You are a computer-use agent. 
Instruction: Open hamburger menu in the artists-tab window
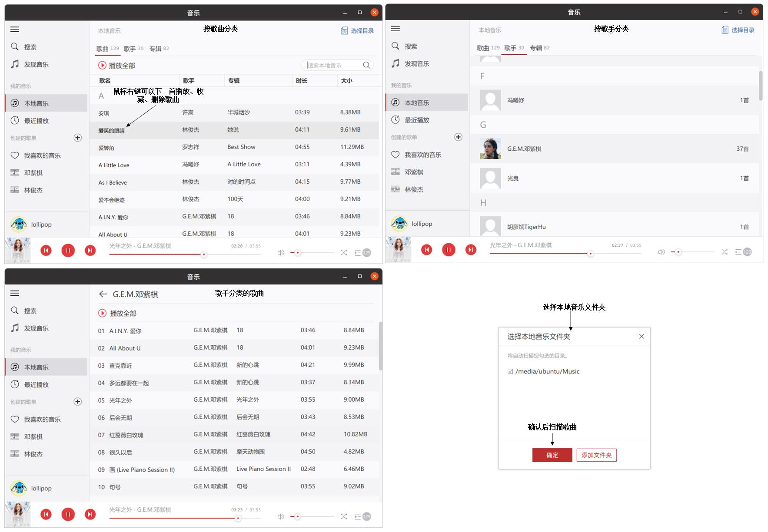[396, 29]
